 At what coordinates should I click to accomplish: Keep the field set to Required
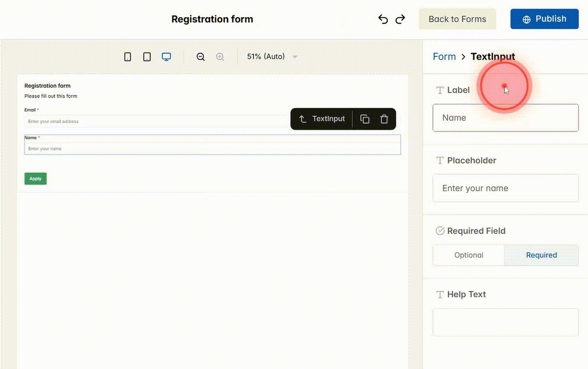pyautogui.click(x=541, y=255)
